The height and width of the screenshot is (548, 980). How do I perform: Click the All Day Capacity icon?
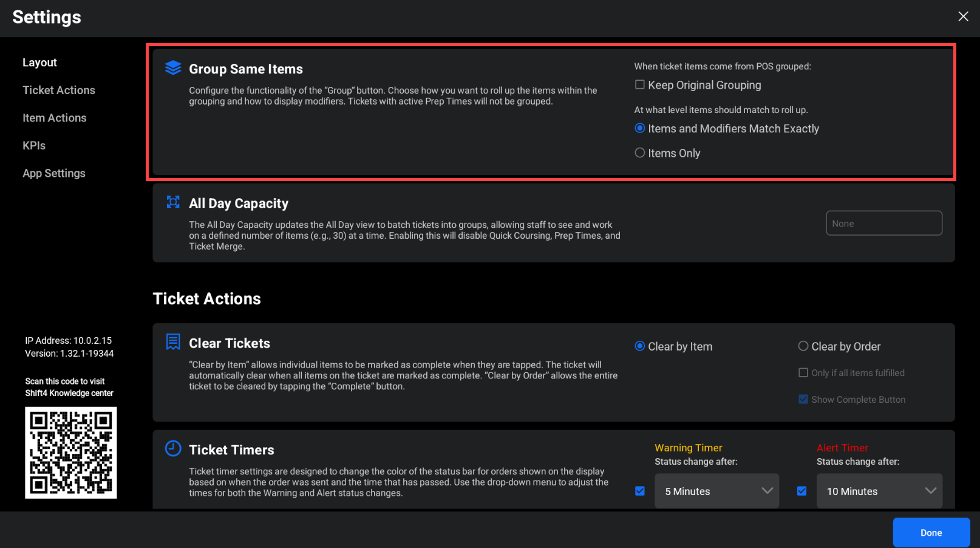click(x=173, y=202)
